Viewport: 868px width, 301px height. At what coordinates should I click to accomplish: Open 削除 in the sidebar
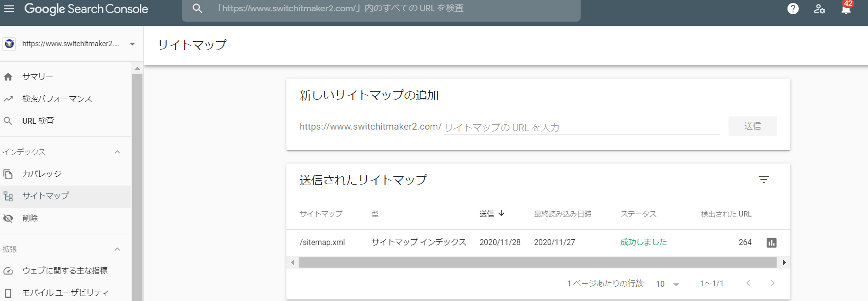click(66, 218)
